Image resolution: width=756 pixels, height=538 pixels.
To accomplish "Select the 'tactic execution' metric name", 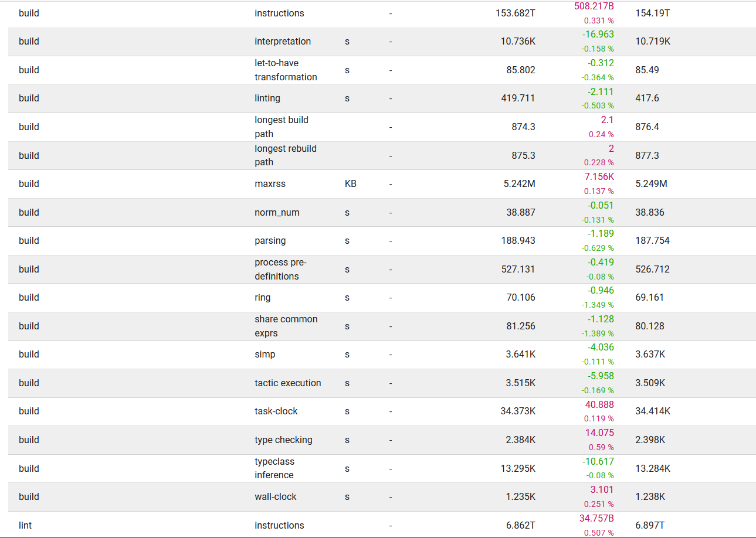I will [288, 383].
